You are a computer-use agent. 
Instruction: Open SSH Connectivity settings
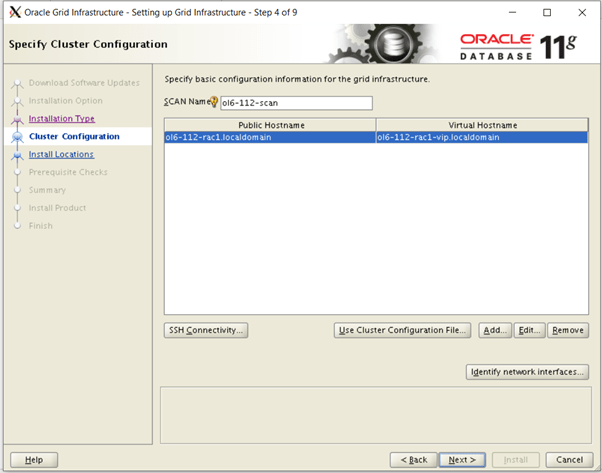(x=205, y=330)
